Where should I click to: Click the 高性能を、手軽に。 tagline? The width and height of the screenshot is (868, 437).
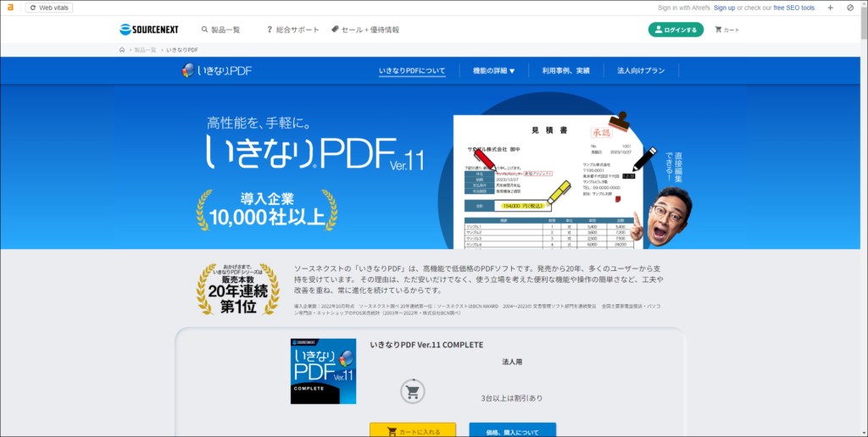click(x=259, y=122)
